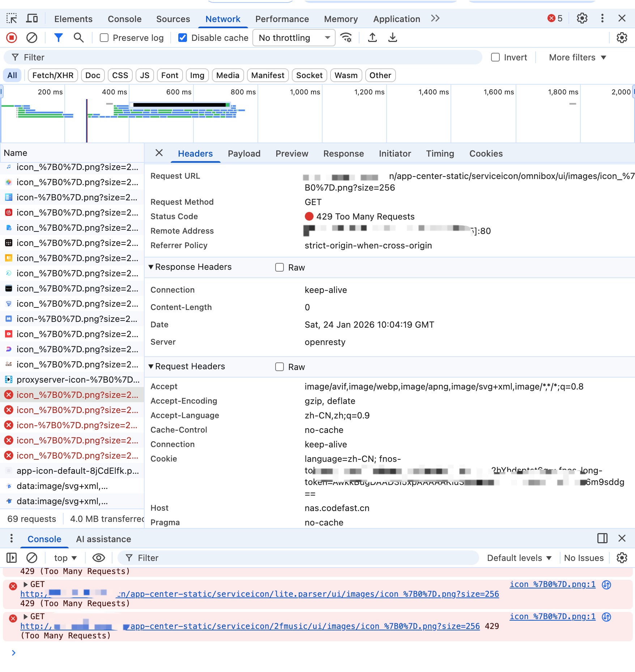Open the lite.parser icon URL link
635x672 pixels.
click(307, 594)
